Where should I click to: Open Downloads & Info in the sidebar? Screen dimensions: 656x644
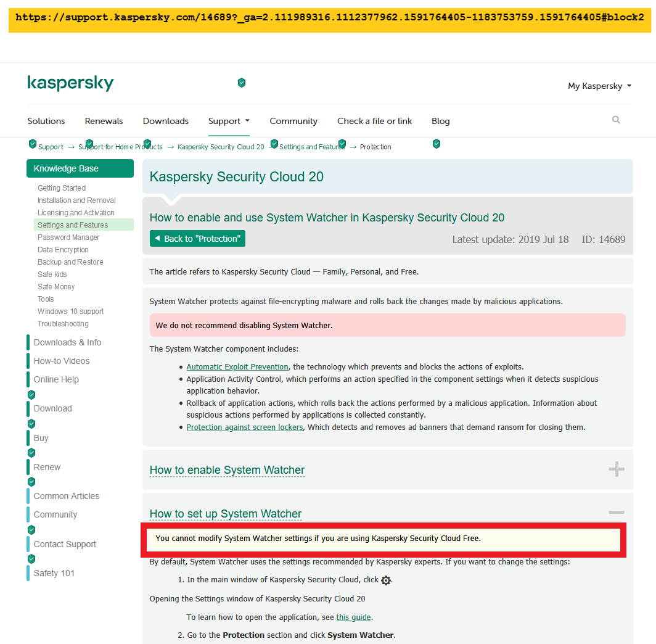point(67,342)
